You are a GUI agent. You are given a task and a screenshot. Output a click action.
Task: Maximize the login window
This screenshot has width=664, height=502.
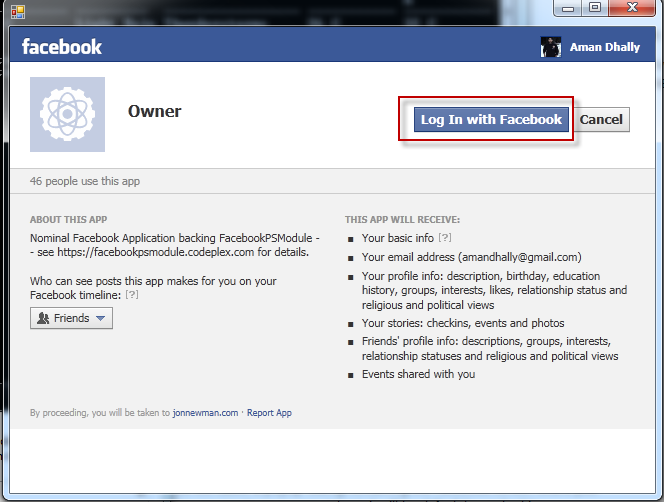[595, 8]
